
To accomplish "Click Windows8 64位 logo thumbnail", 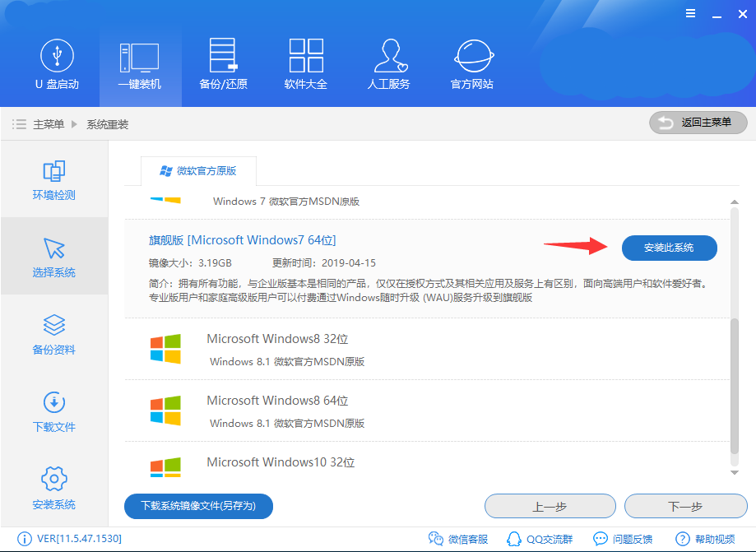I will 165,411.
